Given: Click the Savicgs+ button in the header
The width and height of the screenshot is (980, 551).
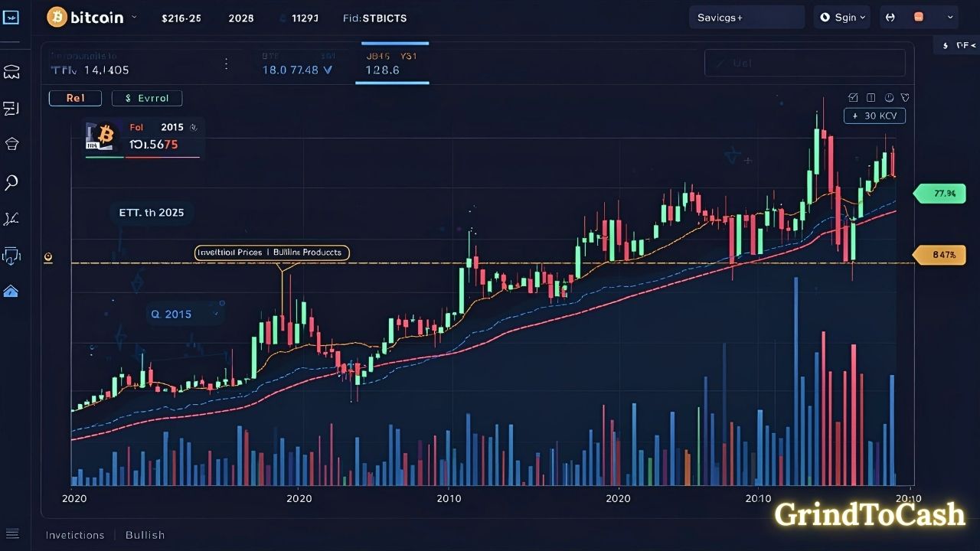Looking at the screenshot, I should (x=746, y=16).
